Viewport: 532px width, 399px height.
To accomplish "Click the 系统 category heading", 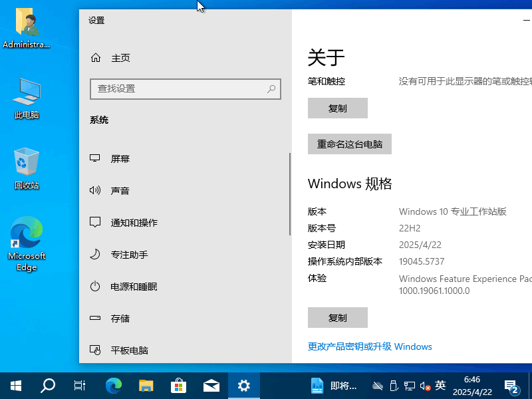I will click(99, 120).
